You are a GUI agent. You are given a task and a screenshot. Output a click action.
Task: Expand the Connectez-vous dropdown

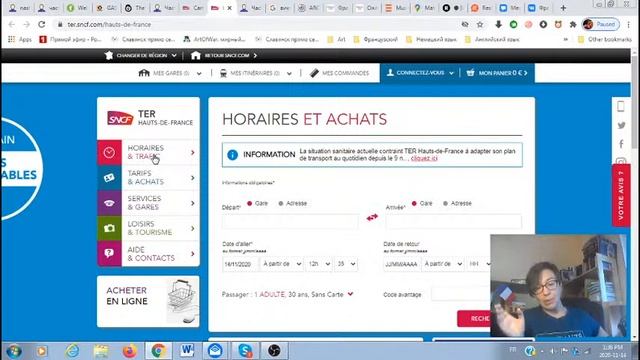coord(420,73)
